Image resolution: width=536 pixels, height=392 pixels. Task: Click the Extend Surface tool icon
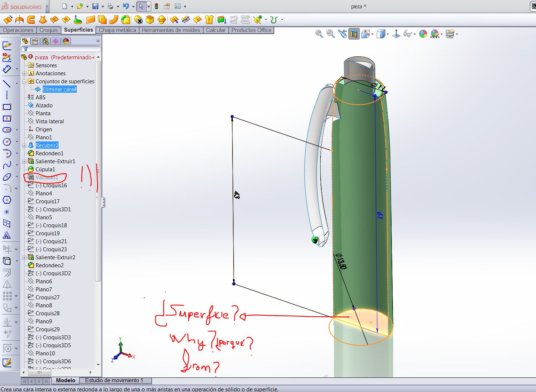click(174, 19)
